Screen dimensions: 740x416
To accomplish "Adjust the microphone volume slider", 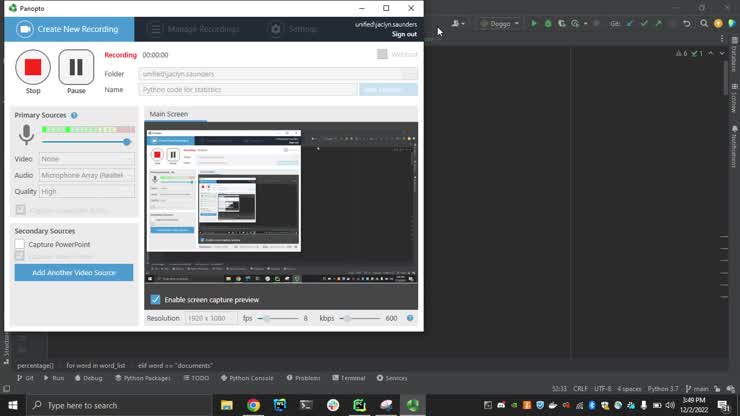I will 126,142.
